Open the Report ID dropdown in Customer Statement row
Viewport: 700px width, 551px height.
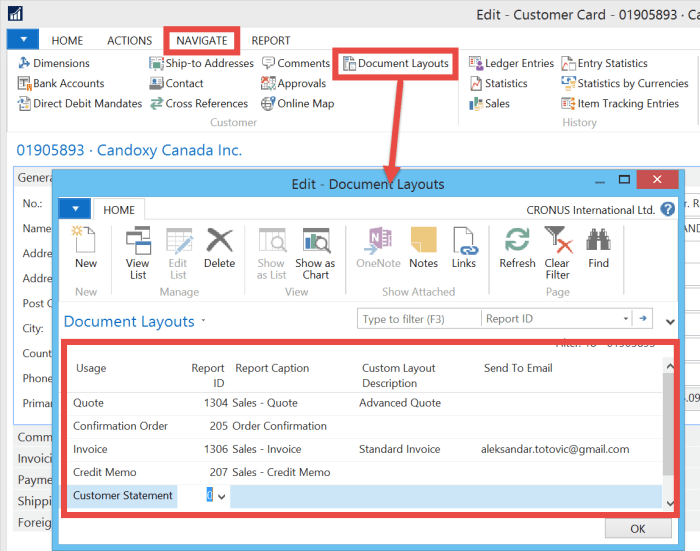click(x=221, y=496)
